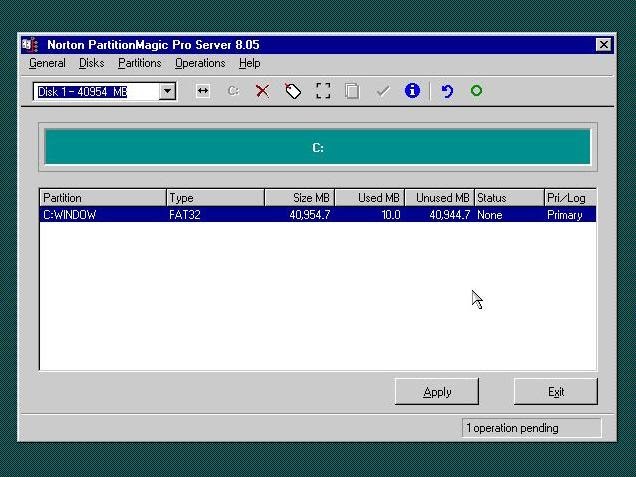Select the teal C: partition bar in disk map
This screenshot has height=477, width=636.
[318, 147]
